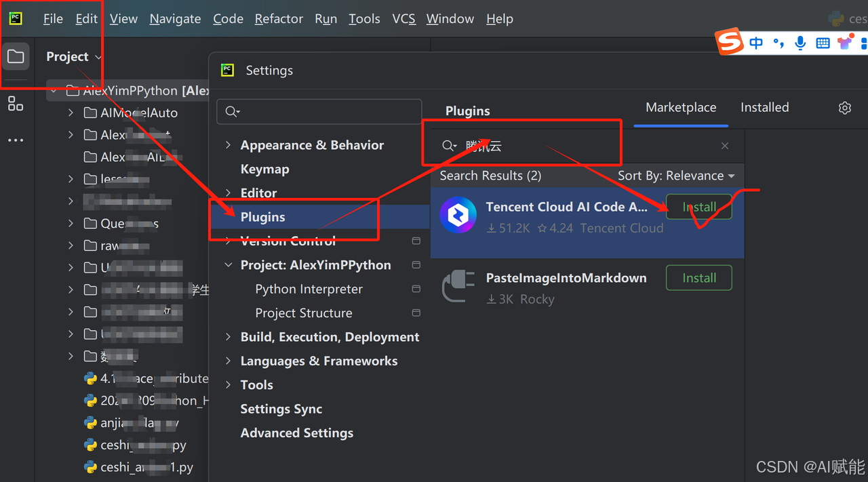868x482 pixels.
Task: Open the VCS menu
Action: (x=403, y=19)
